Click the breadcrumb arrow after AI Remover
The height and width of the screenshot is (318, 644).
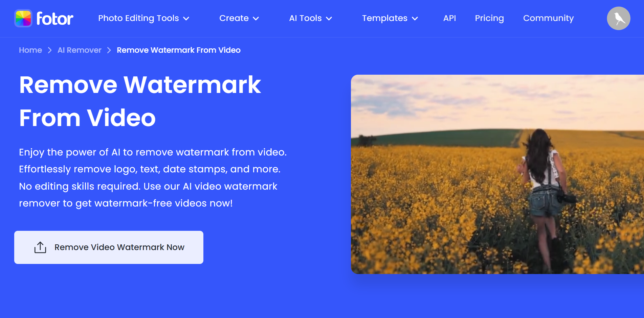coord(109,50)
